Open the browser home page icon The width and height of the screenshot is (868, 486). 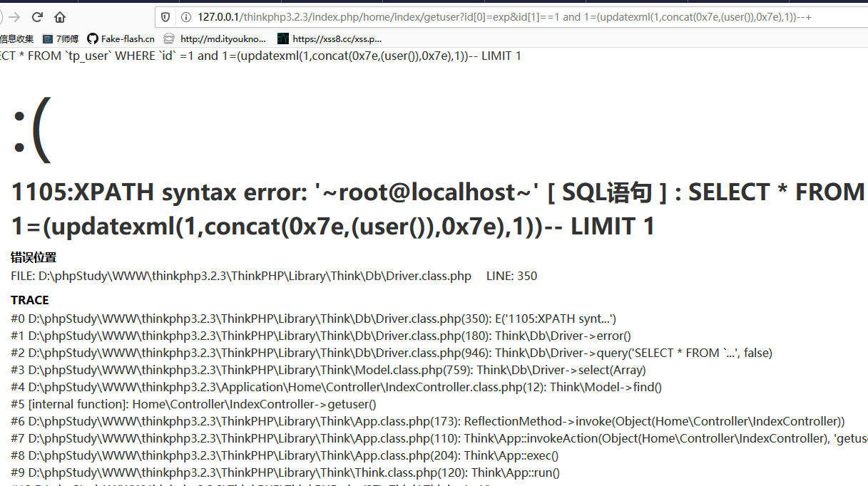[x=60, y=17]
